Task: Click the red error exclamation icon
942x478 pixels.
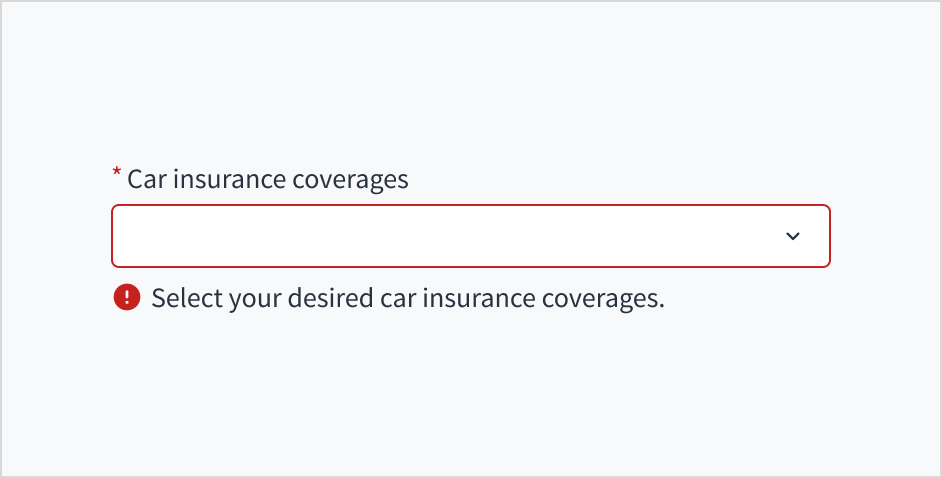Action: pos(127,297)
